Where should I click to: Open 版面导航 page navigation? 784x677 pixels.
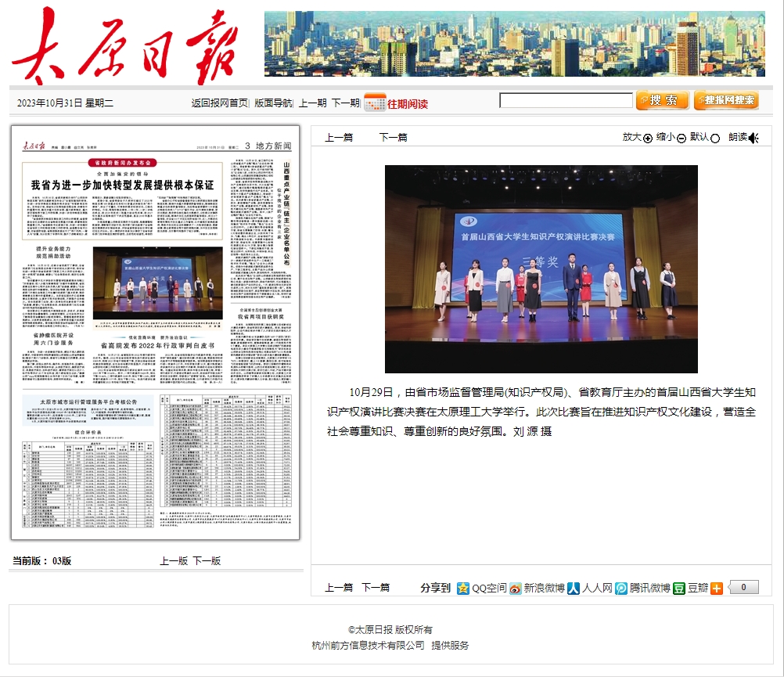pos(273,103)
